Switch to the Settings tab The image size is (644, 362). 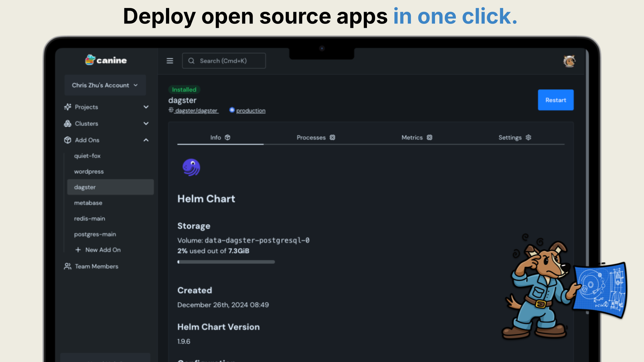515,137
